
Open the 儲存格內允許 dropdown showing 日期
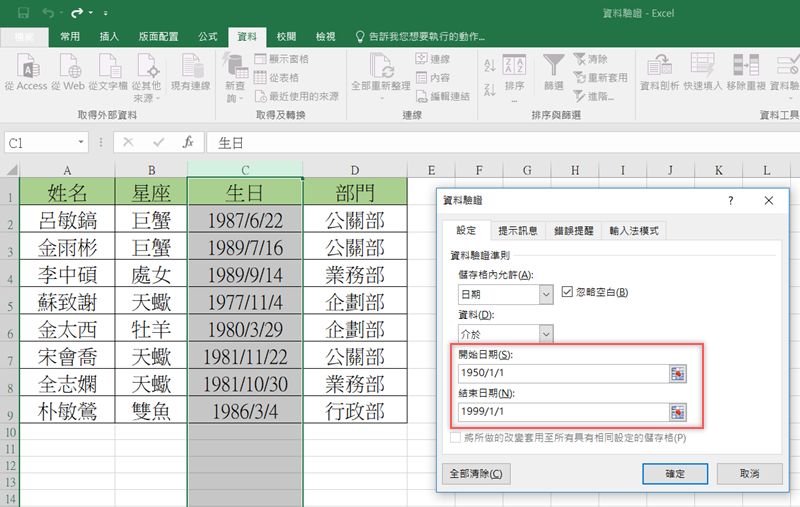point(546,294)
